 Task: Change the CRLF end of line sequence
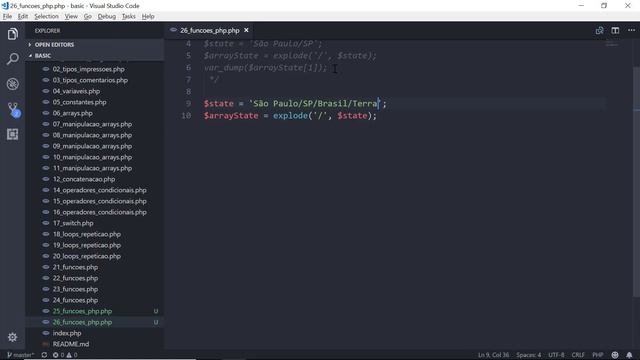pos(578,355)
